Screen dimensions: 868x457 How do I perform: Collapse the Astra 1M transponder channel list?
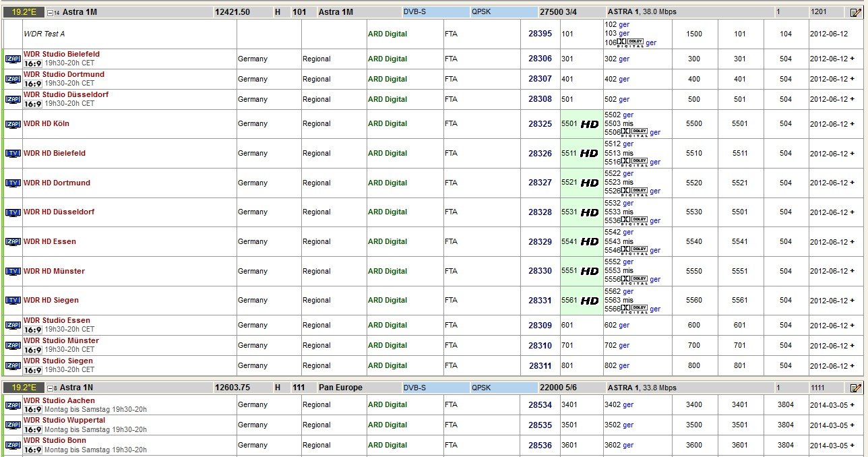pyautogui.click(x=50, y=12)
